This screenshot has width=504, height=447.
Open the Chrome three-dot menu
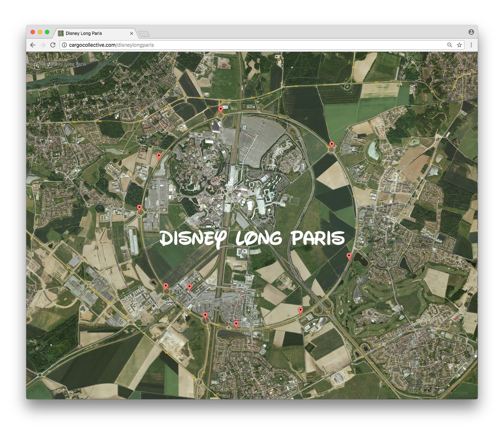coord(471,45)
